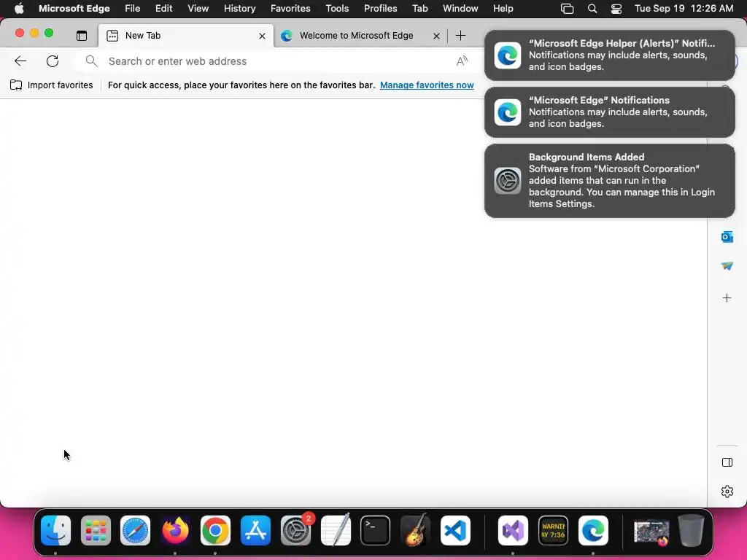Click Manage favorites now link
Viewport: 747px width, 560px height.
click(427, 85)
